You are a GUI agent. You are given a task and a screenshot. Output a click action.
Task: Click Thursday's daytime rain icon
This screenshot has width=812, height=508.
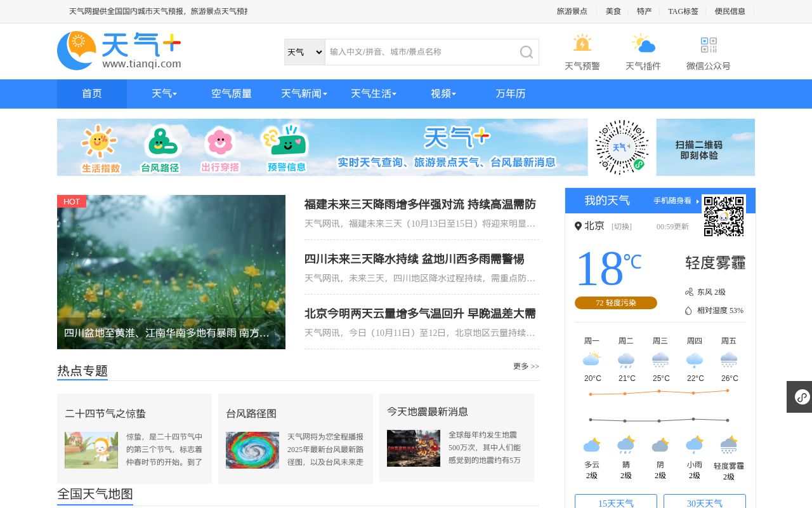point(695,360)
